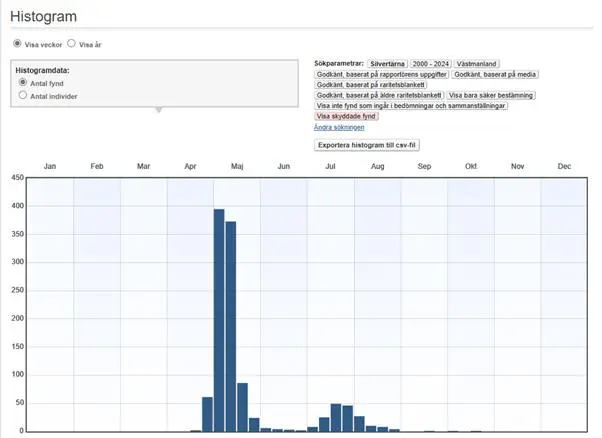Choose 'Antal fynd' as histogram data
602x438 pixels.
coord(23,83)
